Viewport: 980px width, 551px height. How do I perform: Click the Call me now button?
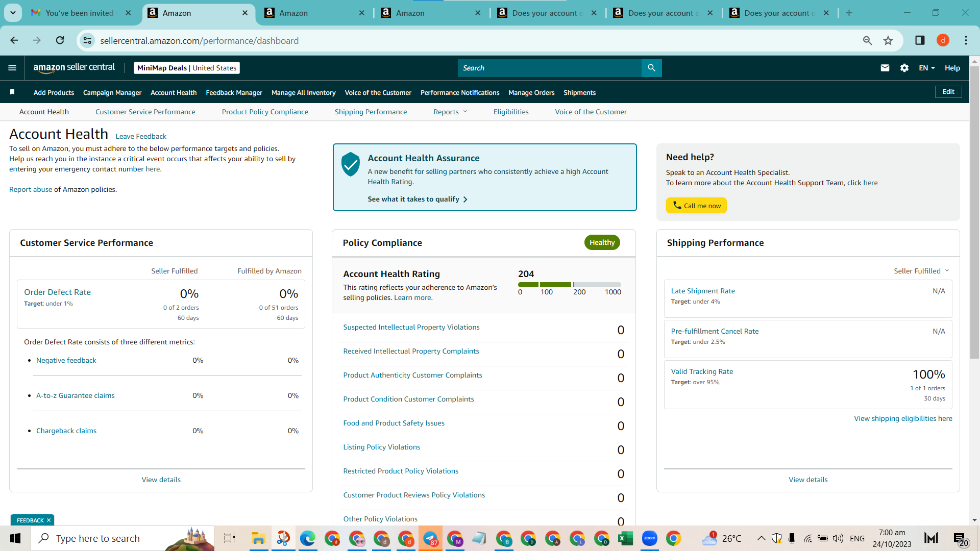696,206
